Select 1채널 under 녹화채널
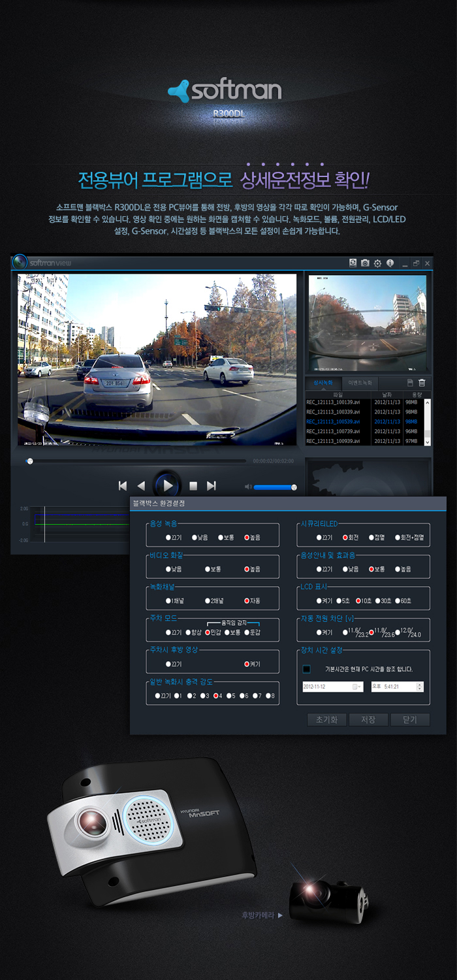The width and height of the screenshot is (457, 980). click(x=168, y=600)
